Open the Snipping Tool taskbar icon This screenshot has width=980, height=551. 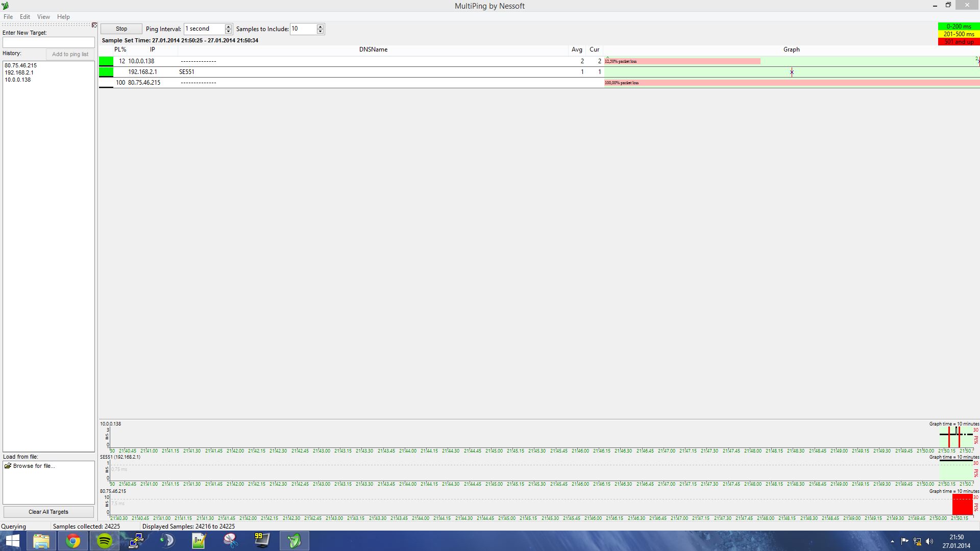click(231, 541)
